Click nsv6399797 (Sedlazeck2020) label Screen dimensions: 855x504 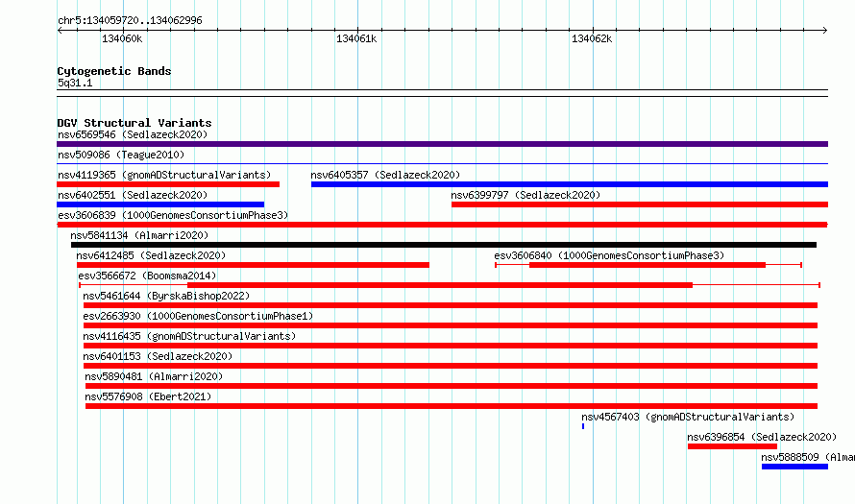pyautogui.click(x=525, y=195)
